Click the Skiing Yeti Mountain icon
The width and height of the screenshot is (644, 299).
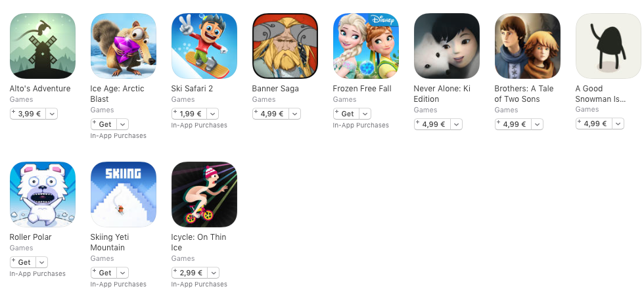pyautogui.click(x=124, y=195)
